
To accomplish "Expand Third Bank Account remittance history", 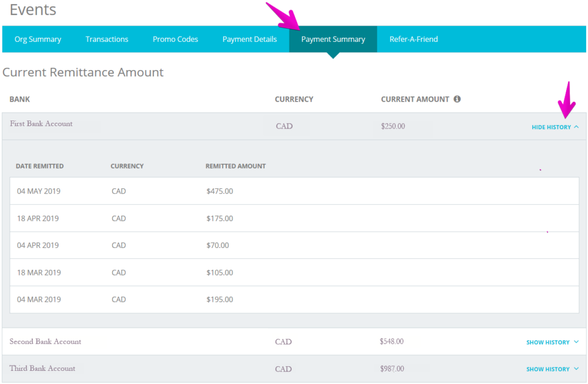I will pos(547,369).
